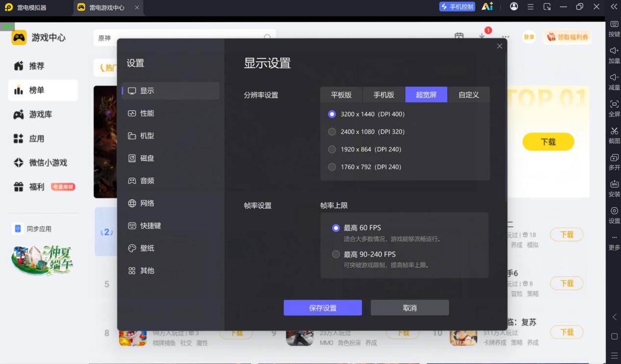Click the 手机控制 button in title bar

click(x=457, y=7)
